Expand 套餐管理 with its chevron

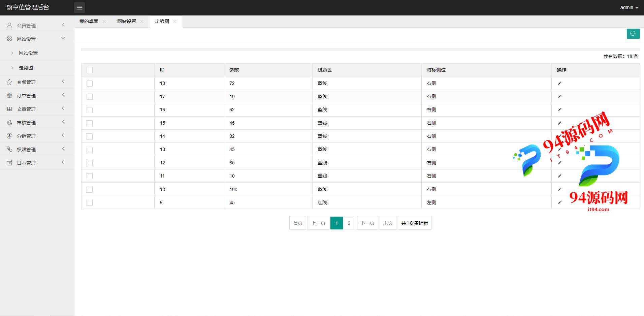(x=63, y=82)
